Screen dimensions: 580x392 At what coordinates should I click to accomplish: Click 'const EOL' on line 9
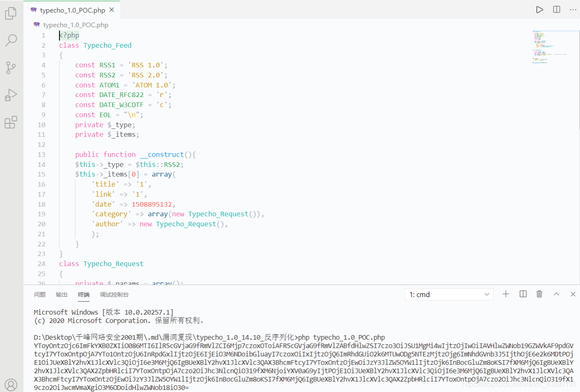click(93, 115)
